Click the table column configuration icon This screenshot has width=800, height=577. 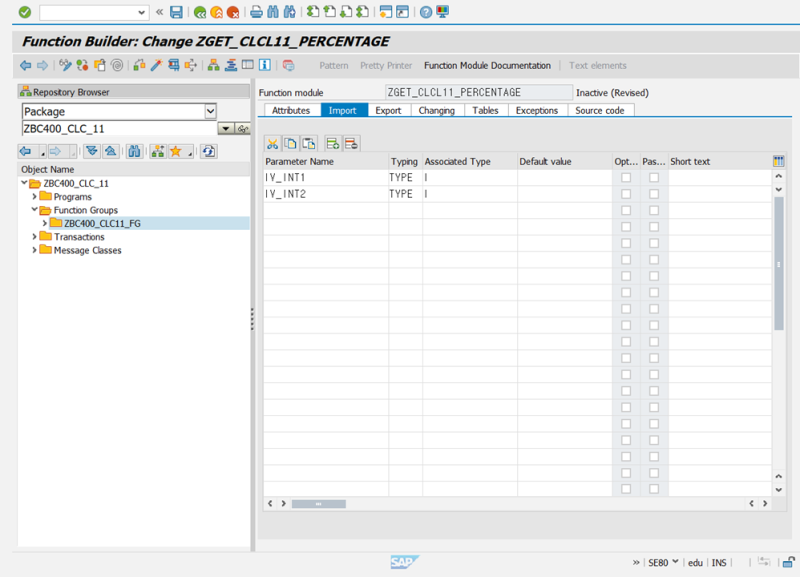click(778, 161)
